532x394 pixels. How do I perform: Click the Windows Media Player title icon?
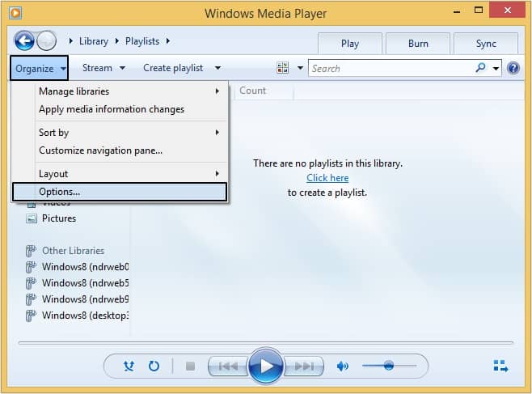(x=15, y=13)
